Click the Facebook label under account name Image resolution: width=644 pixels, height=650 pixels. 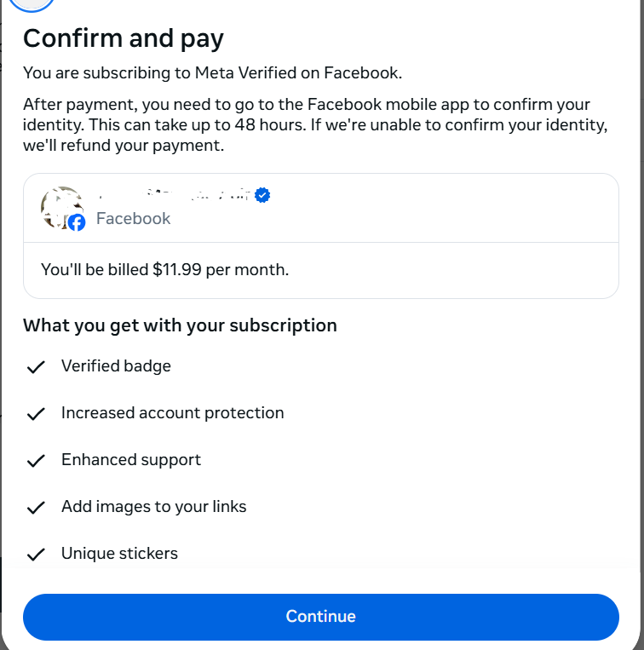point(133,218)
